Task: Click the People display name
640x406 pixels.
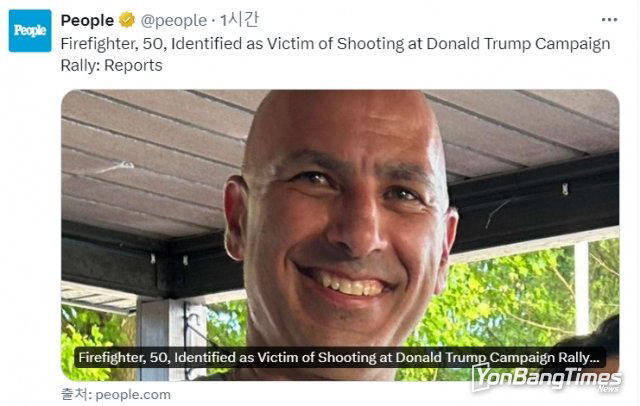Action: (x=87, y=20)
